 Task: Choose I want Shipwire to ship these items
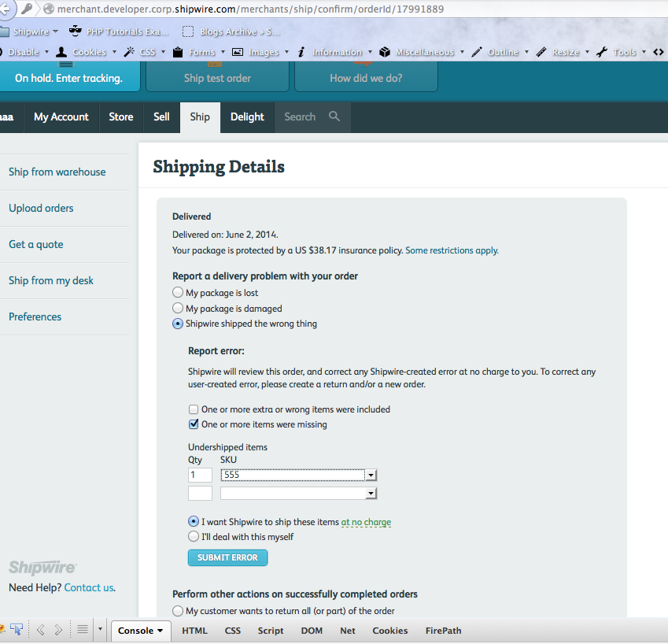coord(194,521)
